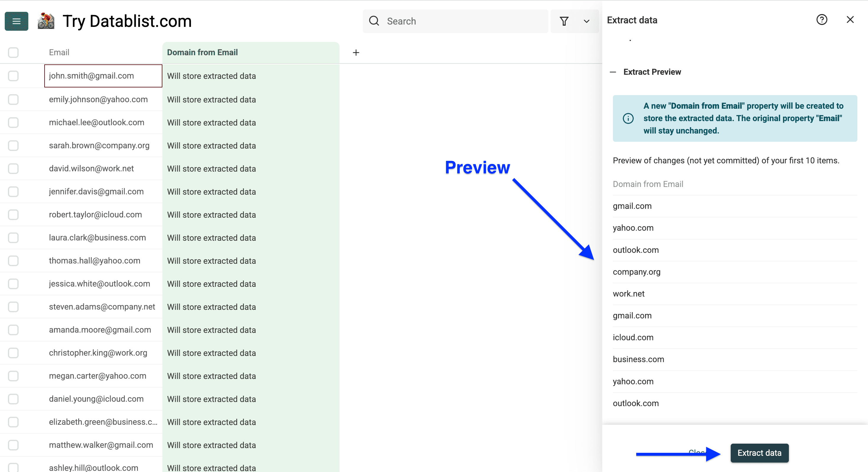The image size is (868, 472).
Task: Click the search magnifier icon
Action: 374,21
